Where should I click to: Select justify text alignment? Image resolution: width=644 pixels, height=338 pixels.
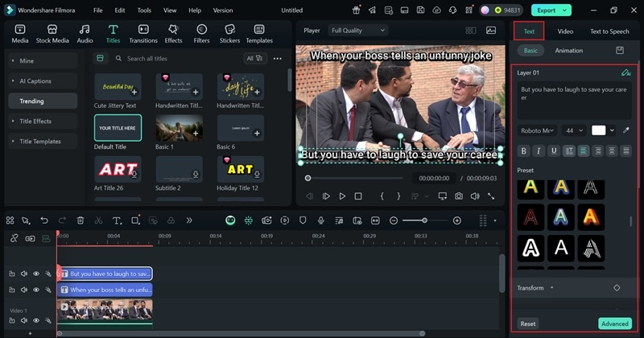(x=626, y=150)
